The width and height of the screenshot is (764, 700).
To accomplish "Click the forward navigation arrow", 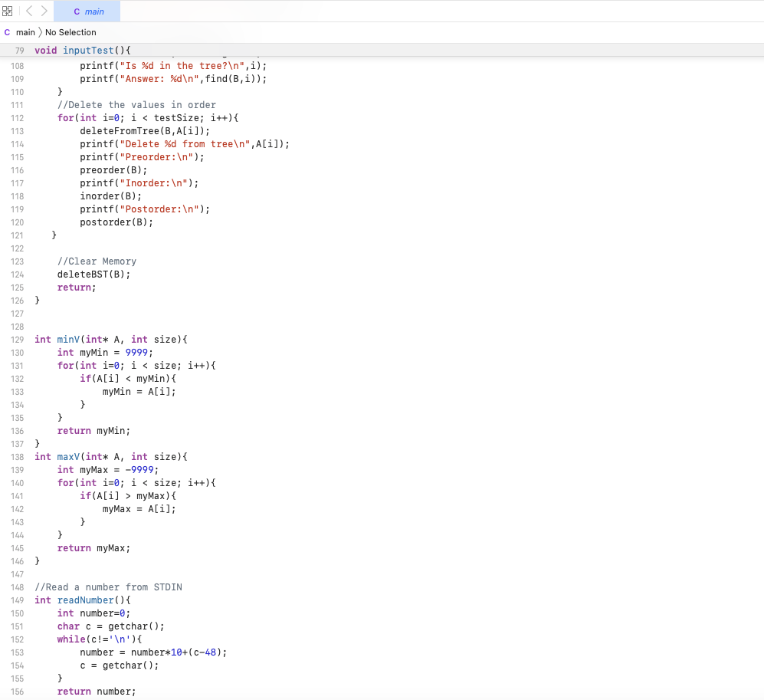I will click(x=44, y=11).
